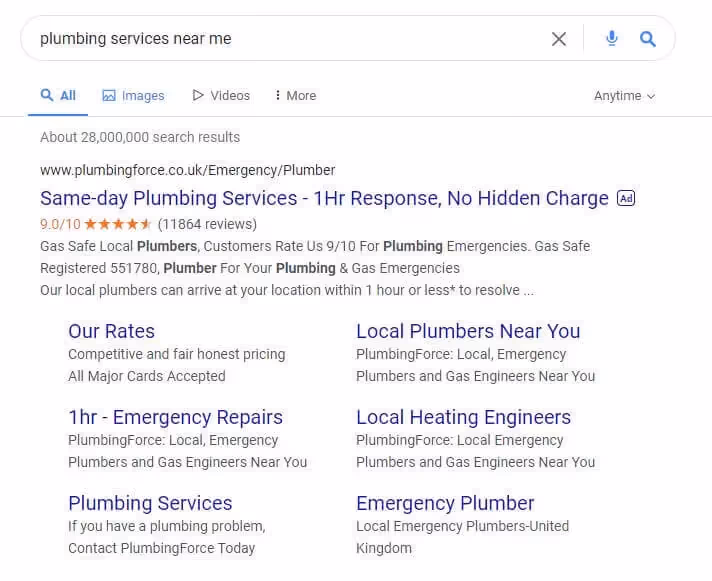The height and width of the screenshot is (581, 712).
Task: Switch to the Videos tab
Action: click(221, 96)
